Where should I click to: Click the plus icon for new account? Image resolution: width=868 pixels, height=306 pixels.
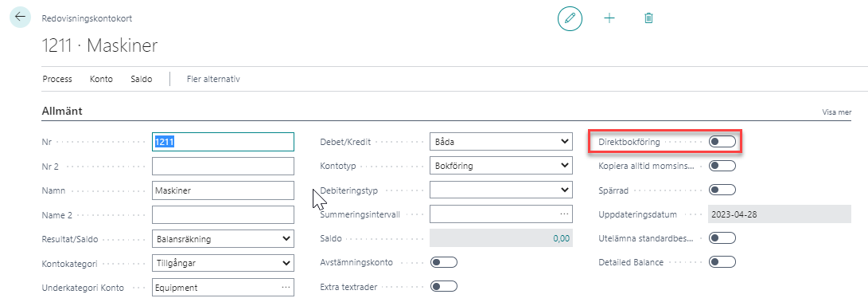[609, 18]
